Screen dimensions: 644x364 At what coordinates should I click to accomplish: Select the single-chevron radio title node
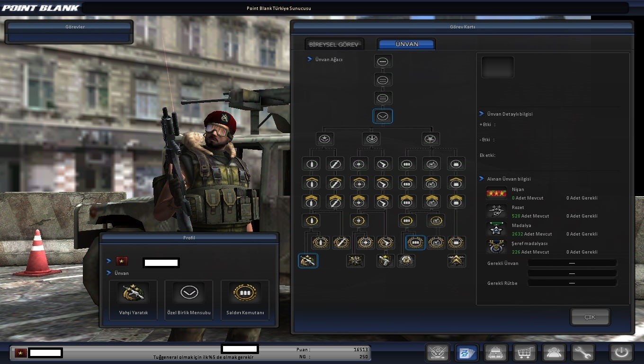(431, 182)
